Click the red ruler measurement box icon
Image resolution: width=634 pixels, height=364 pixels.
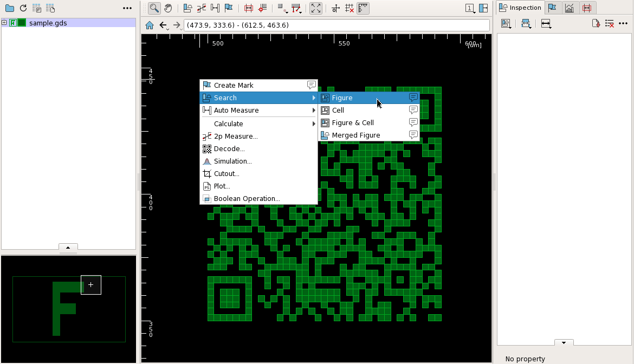coord(249,8)
